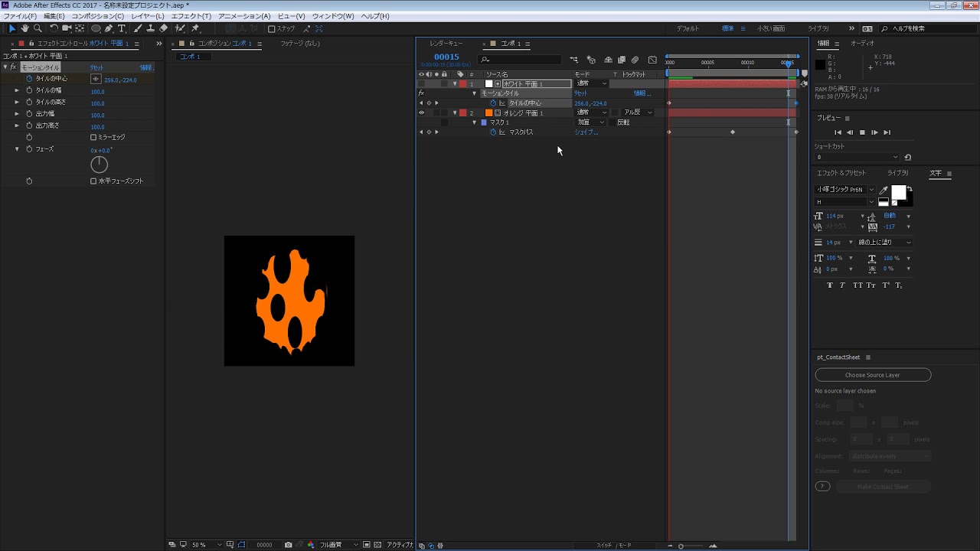Click the フェーズ angle dial
Screen dimensions: 980x551
100,165
